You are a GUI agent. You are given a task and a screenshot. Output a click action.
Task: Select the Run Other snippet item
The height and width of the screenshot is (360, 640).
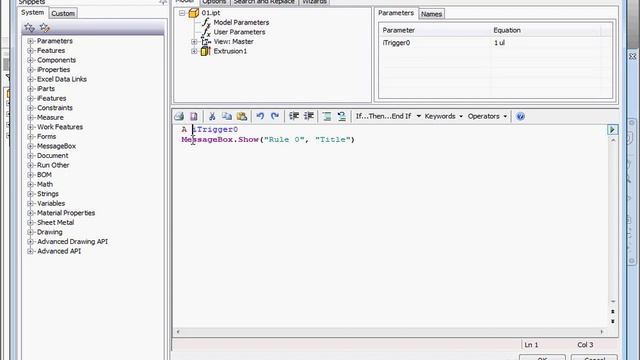click(x=53, y=165)
